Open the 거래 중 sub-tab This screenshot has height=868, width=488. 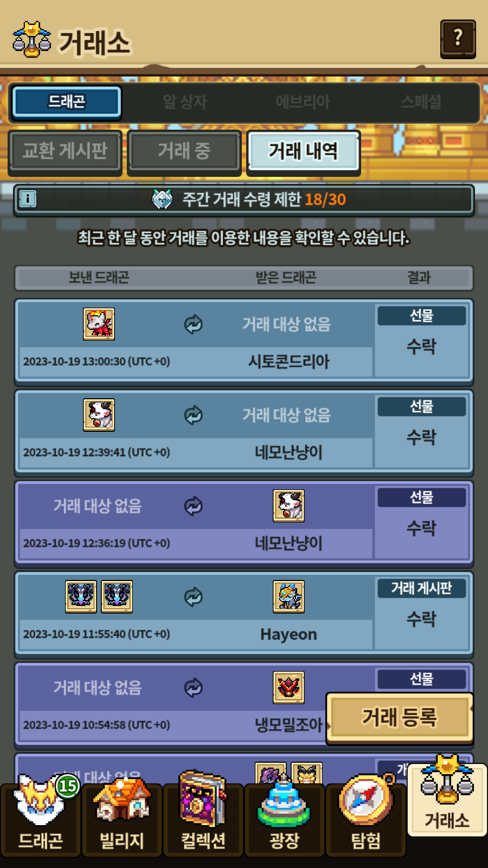184,151
